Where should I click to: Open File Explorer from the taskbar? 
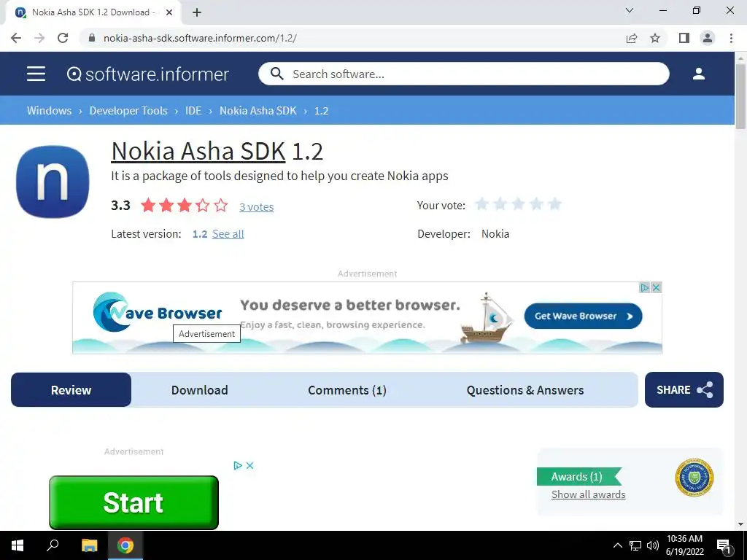(89, 545)
